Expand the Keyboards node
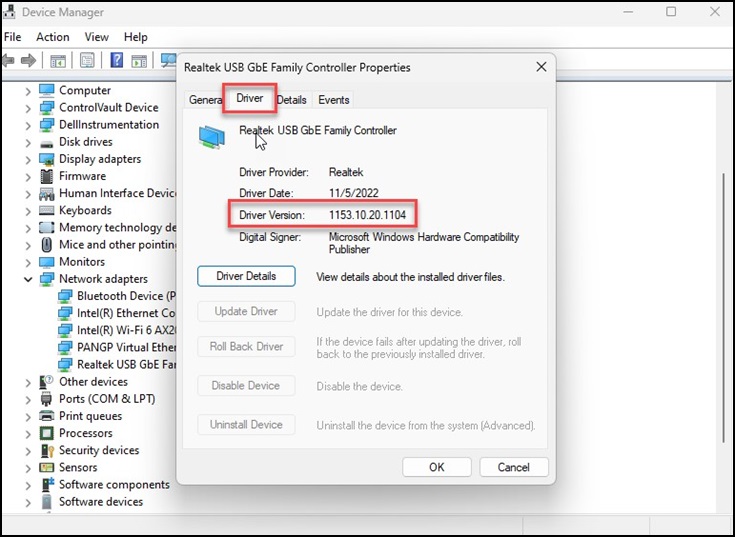 coord(28,211)
